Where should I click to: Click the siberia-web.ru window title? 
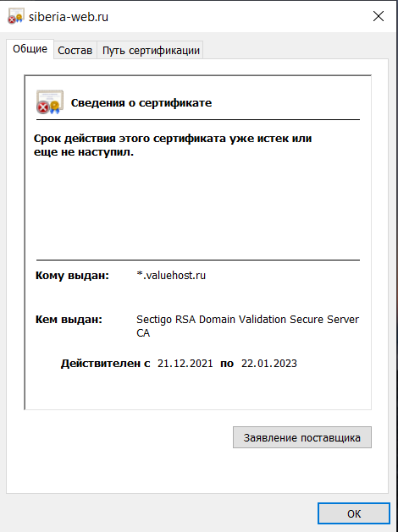[x=69, y=17]
